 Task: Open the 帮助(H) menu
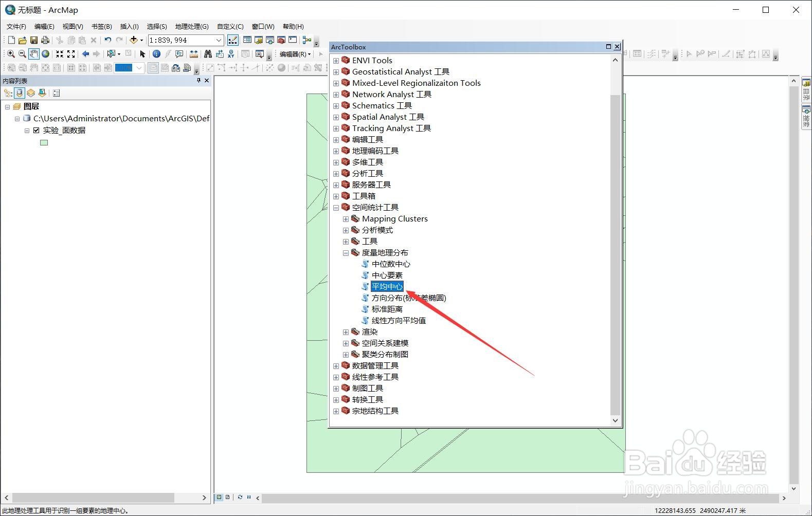coord(293,27)
